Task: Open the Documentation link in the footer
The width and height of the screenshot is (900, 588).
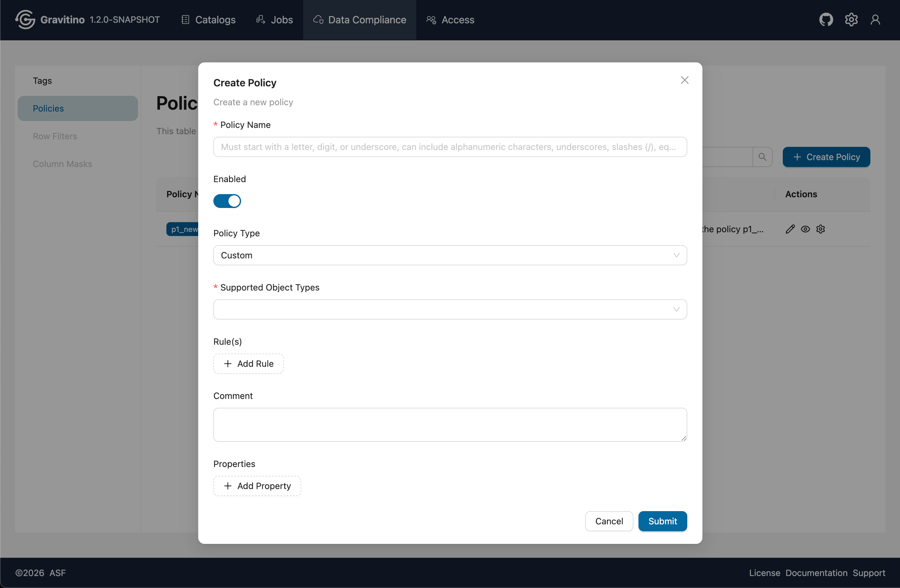Action: coord(816,573)
